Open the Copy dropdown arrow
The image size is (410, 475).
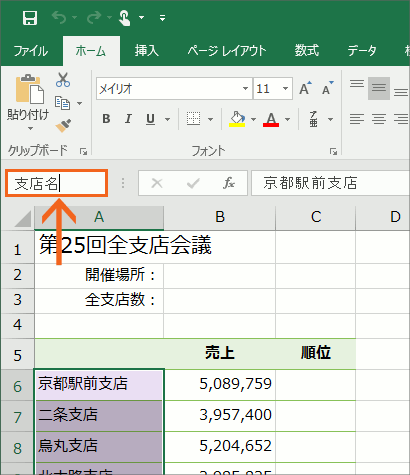point(79,103)
